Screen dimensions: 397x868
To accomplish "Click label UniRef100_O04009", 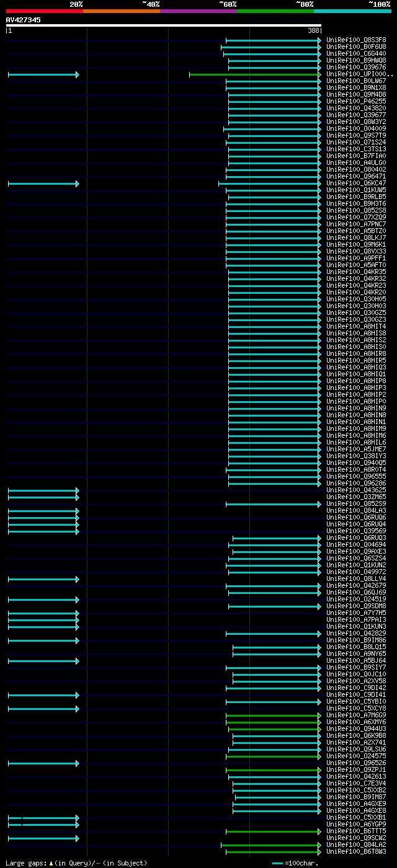I will click(356, 128).
